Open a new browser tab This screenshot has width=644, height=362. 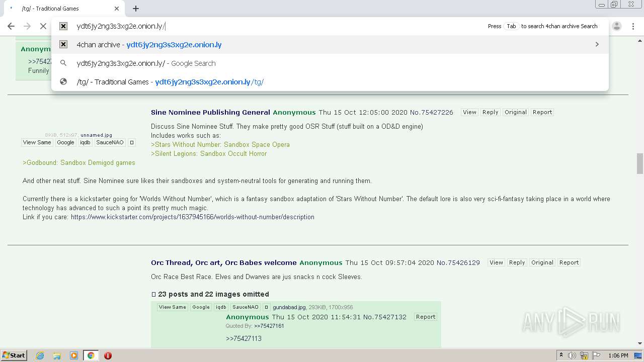(x=136, y=9)
